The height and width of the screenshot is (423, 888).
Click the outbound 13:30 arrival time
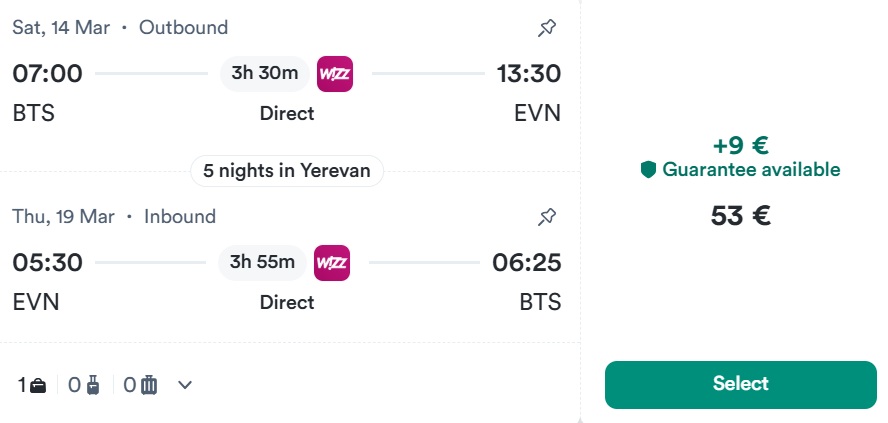[x=529, y=74]
